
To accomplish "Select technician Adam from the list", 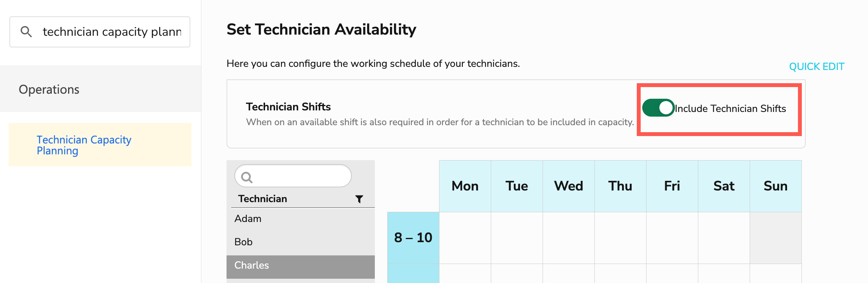I will 248,218.
